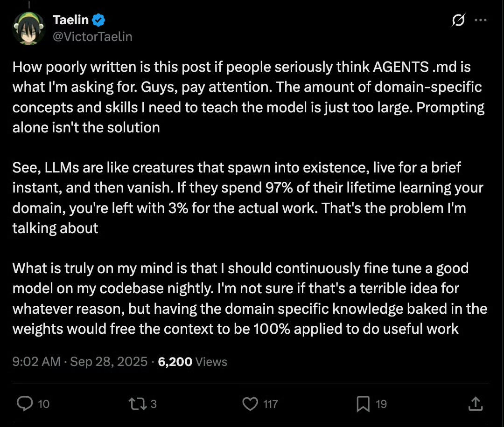
Task: Click the paragraph starting "See, LLMs are like"
Action: coord(247,197)
